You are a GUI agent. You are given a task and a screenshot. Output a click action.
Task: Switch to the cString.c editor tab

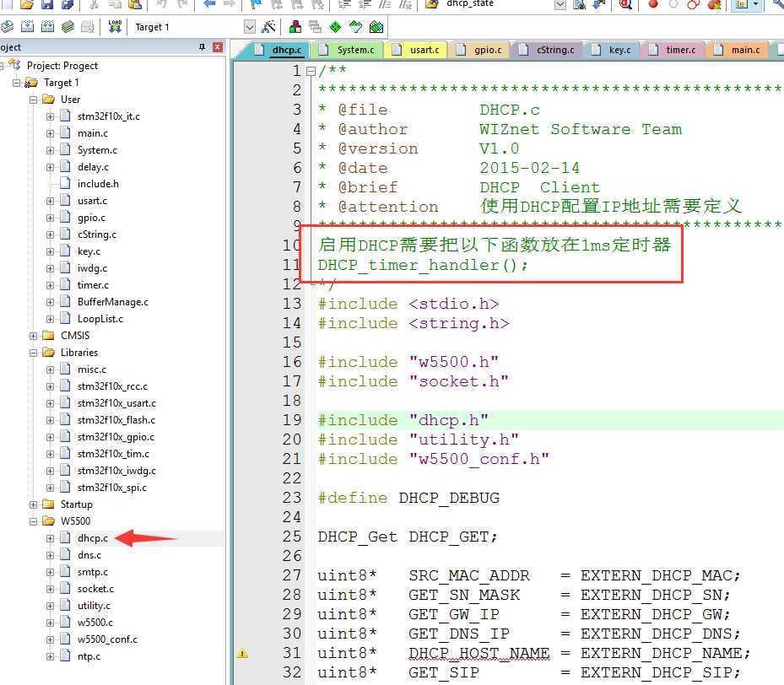(548, 50)
